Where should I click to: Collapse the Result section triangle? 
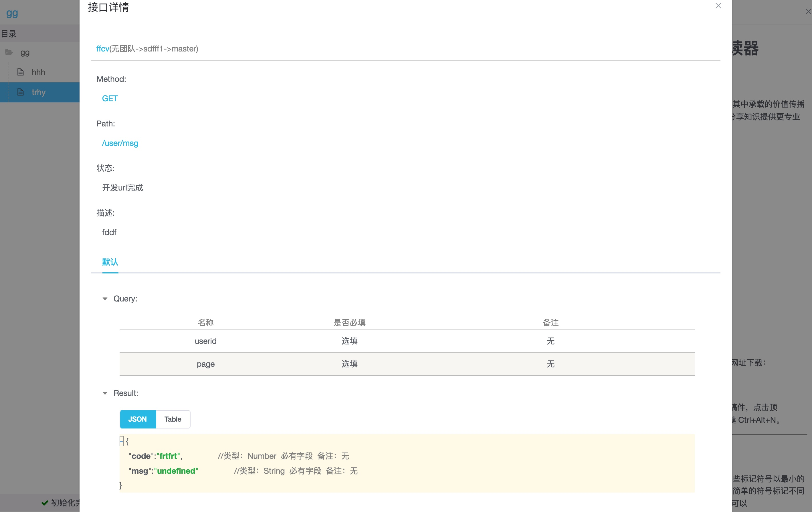[105, 393]
